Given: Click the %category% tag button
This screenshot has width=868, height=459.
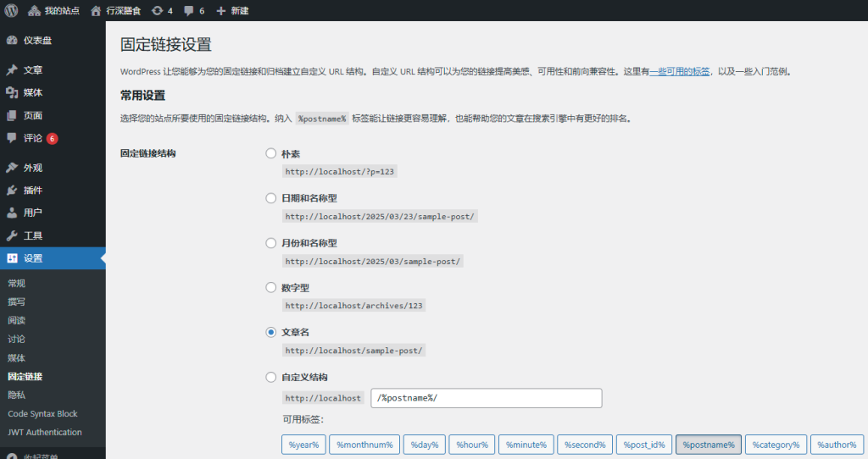Looking at the screenshot, I should (776, 445).
